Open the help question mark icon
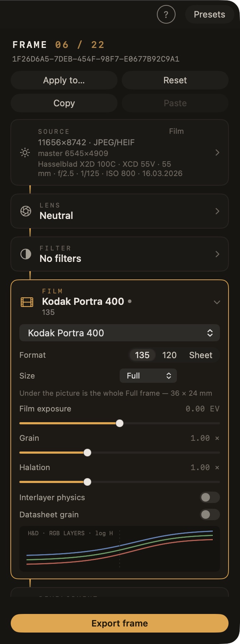This screenshot has width=240, height=644. [x=166, y=15]
